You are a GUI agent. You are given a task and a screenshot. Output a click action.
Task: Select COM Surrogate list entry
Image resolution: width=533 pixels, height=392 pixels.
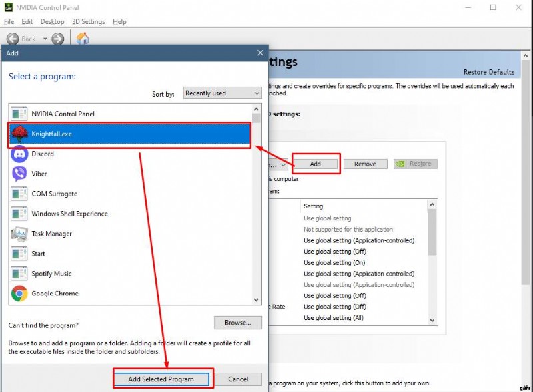(54, 194)
